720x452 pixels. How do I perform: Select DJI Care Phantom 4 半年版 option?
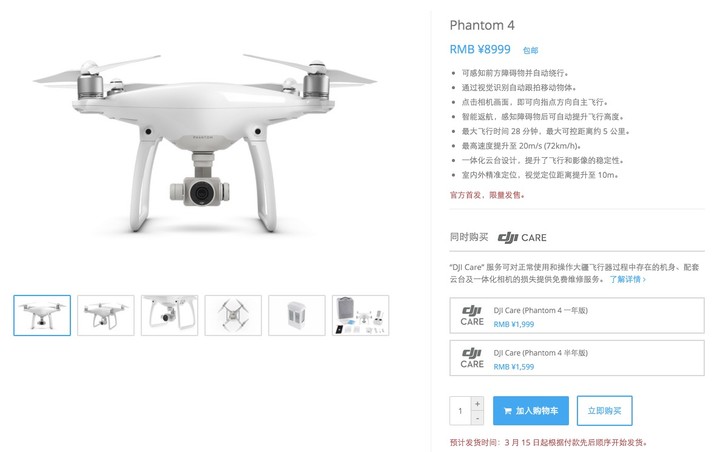[577, 358]
